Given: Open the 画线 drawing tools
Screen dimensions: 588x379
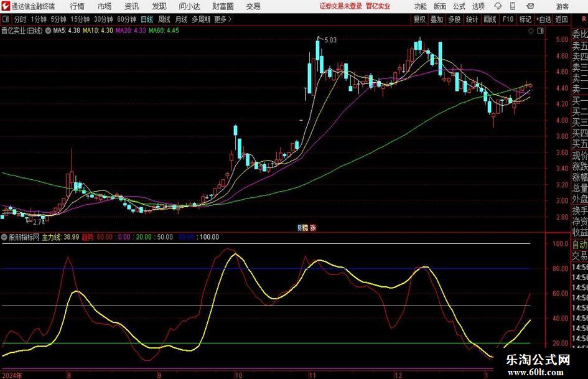Looking at the screenshot, I should click(x=490, y=19).
